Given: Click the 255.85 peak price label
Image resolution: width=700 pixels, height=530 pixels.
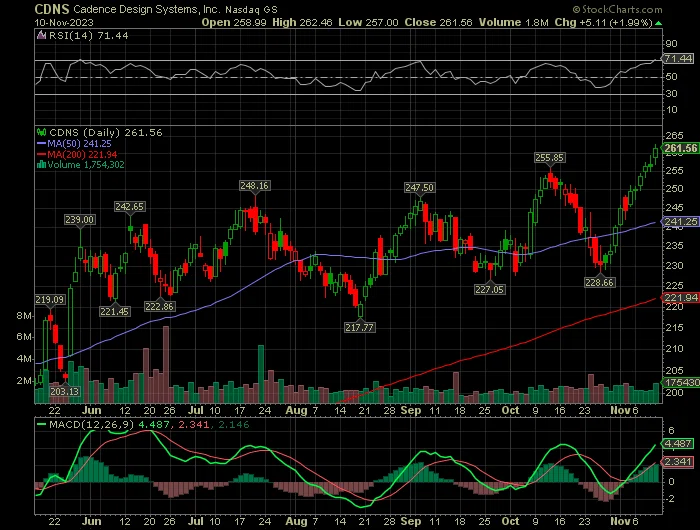Looking at the screenshot, I should coord(550,158).
